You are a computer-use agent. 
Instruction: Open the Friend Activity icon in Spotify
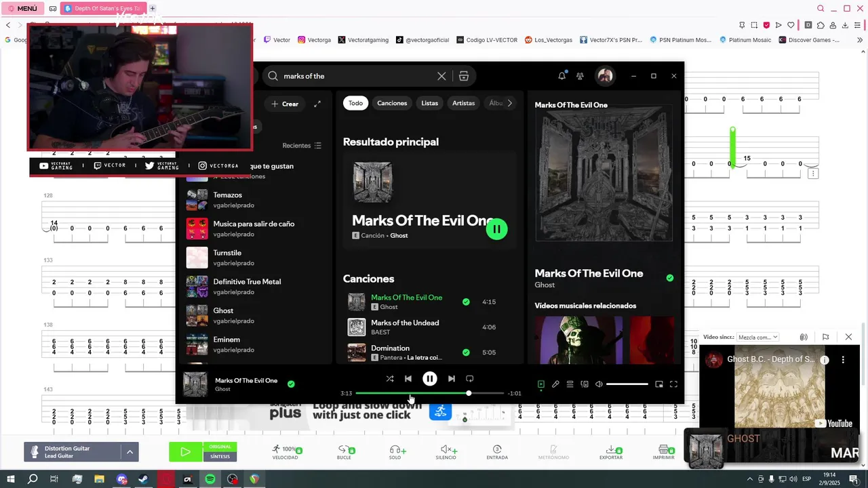coord(580,76)
